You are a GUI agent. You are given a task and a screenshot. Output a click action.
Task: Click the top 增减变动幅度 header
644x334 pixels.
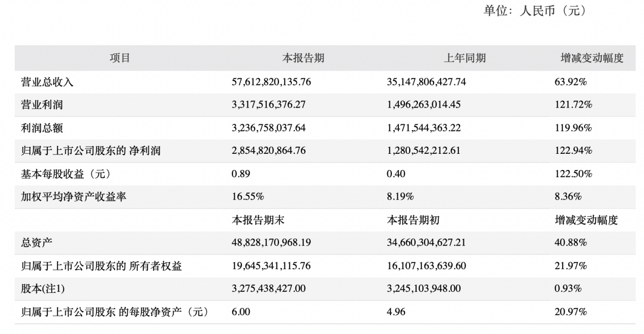pyautogui.click(x=591, y=58)
